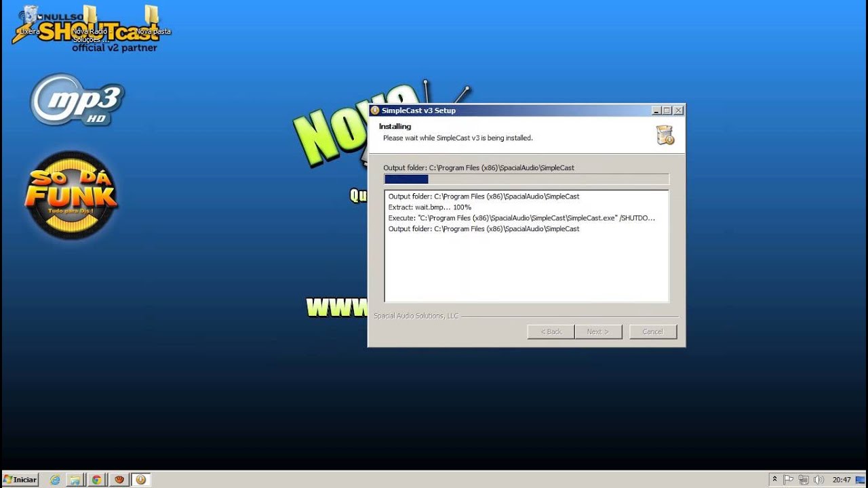Select the 'Extract: wait.bmp... 100%' log line
The image size is (868, 488).
[430, 207]
